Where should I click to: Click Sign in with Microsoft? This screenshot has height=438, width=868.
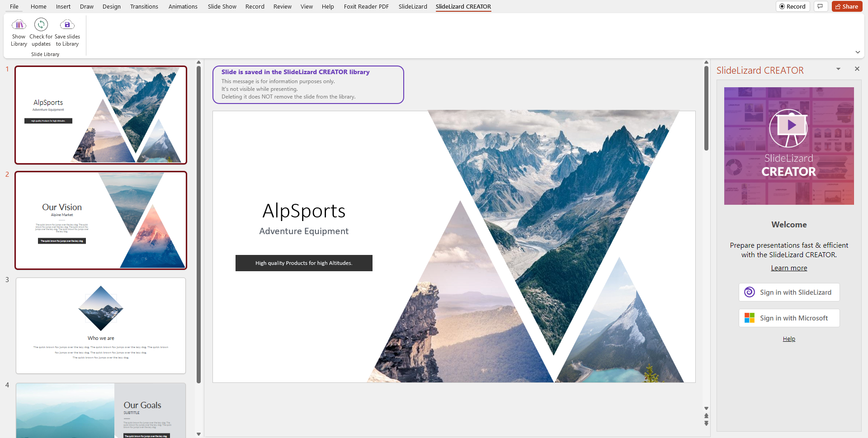pos(789,318)
